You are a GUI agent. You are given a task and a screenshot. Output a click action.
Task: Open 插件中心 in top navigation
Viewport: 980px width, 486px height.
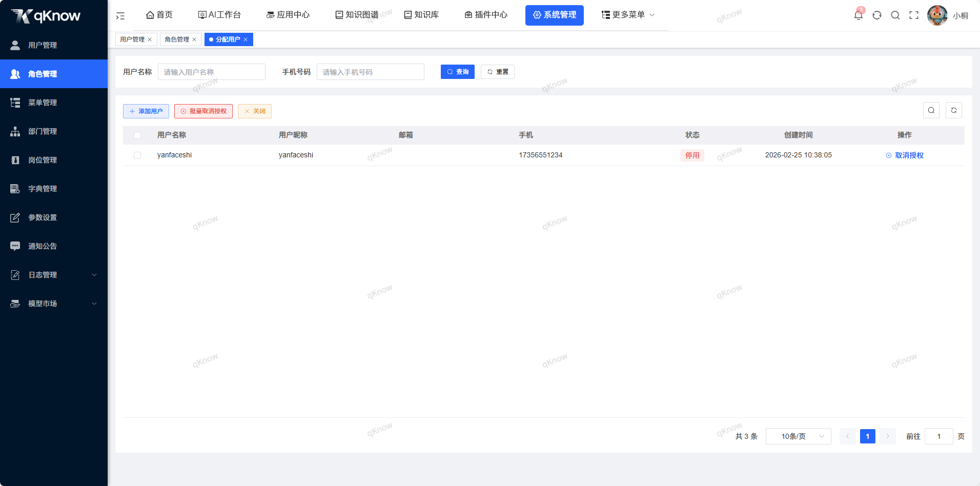click(486, 15)
